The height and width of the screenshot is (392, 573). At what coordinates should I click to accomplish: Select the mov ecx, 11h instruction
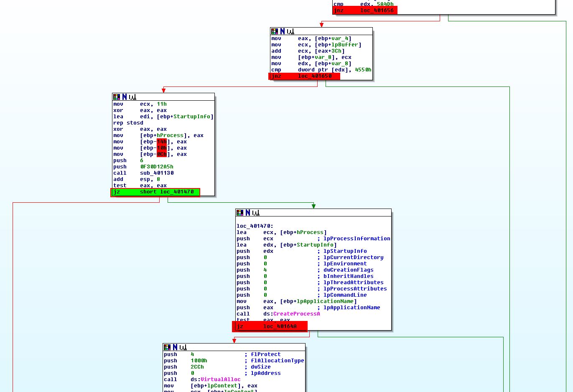click(140, 104)
